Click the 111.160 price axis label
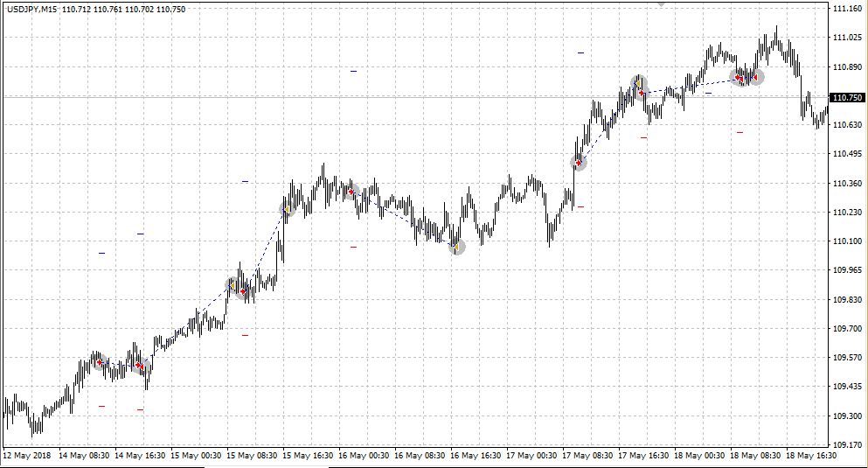The height and width of the screenshot is (468, 868). 847,8
